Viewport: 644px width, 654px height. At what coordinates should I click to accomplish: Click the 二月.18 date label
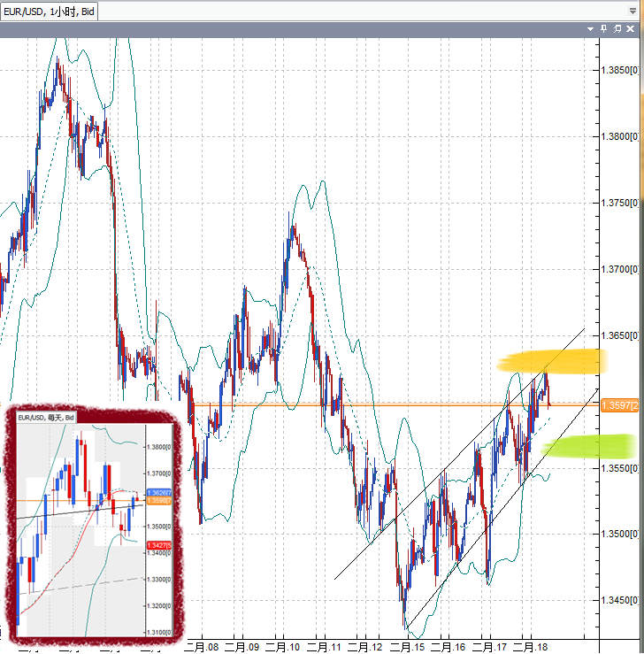tap(531, 647)
